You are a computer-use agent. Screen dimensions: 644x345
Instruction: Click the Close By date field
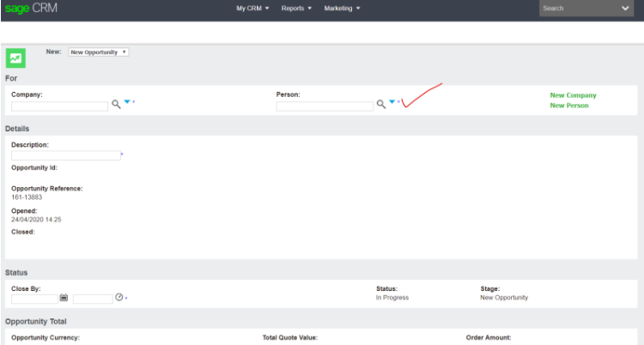click(34, 299)
